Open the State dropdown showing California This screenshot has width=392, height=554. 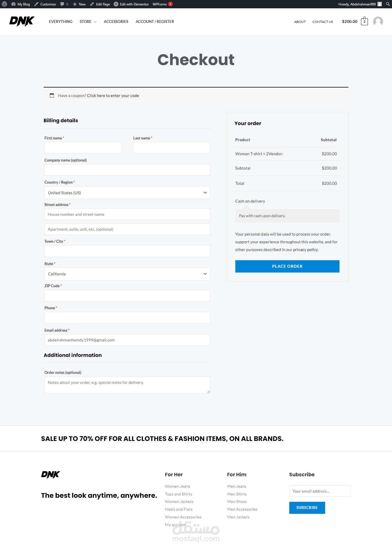click(127, 274)
